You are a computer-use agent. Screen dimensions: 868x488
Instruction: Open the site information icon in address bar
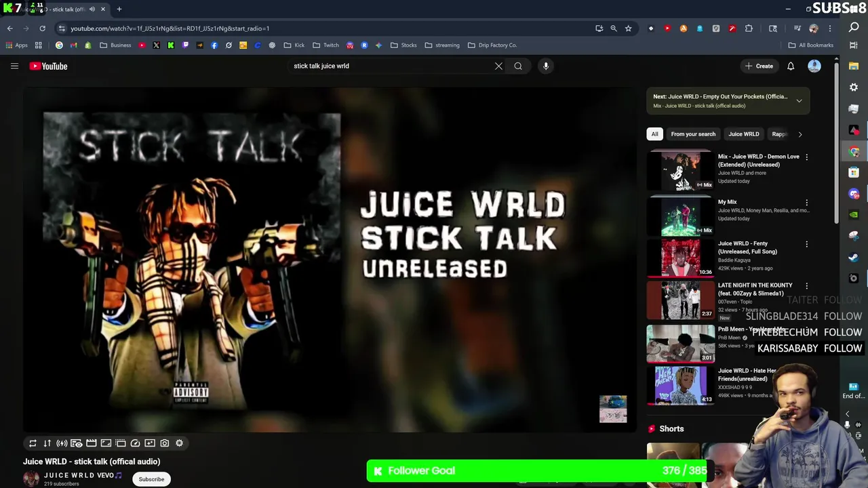click(x=62, y=28)
